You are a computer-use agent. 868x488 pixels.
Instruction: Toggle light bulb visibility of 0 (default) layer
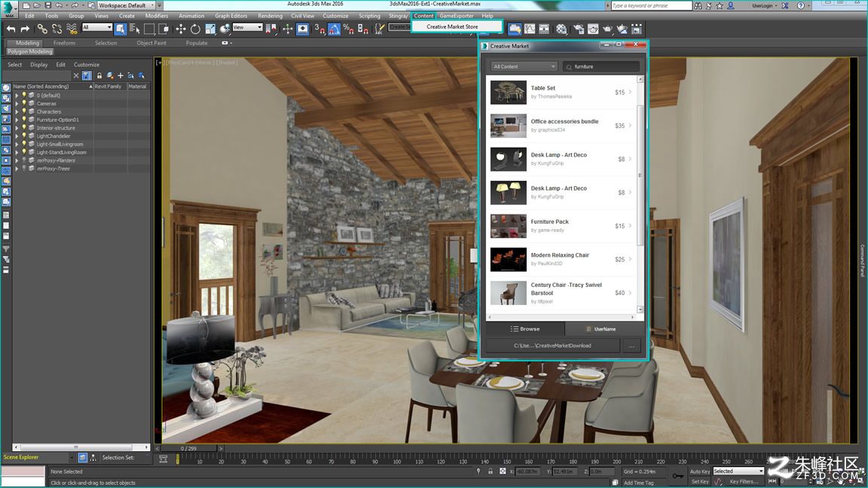coord(24,95)
